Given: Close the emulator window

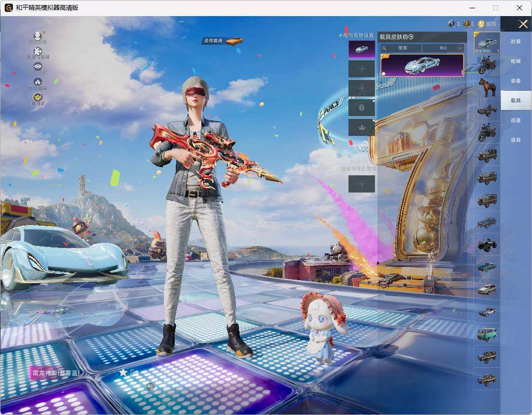Looking at the screenshot, I should (x=520, y=7).
